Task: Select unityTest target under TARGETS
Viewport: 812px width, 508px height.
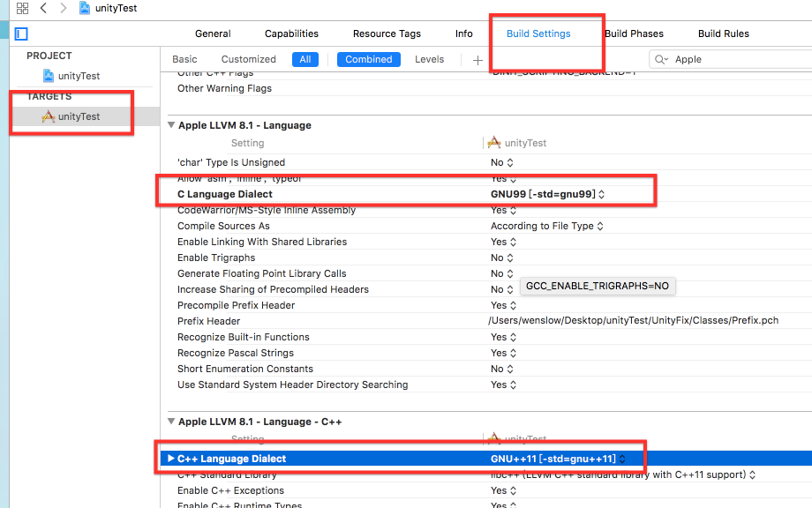Action: tap(79, 116)
